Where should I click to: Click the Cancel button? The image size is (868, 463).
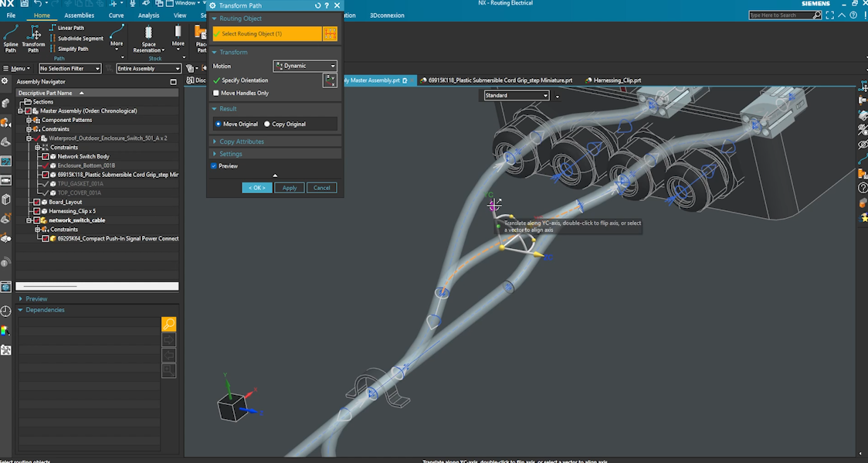[x=321, y=188]
